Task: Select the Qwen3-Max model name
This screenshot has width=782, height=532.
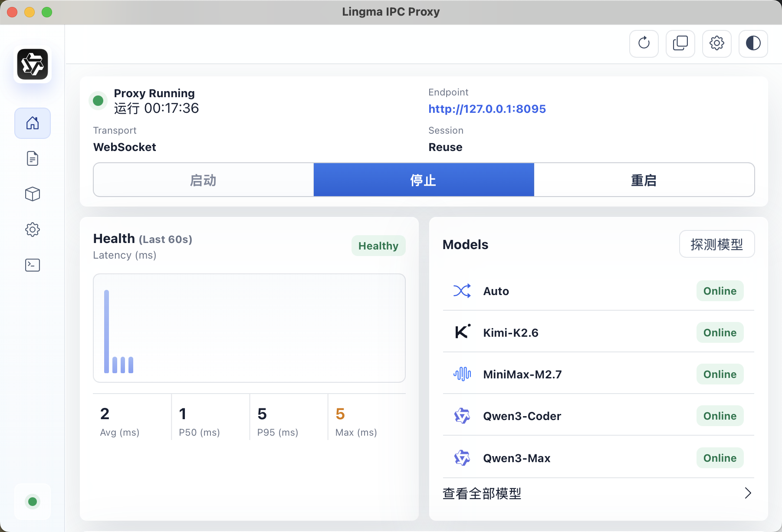Action: pos(517,458)
